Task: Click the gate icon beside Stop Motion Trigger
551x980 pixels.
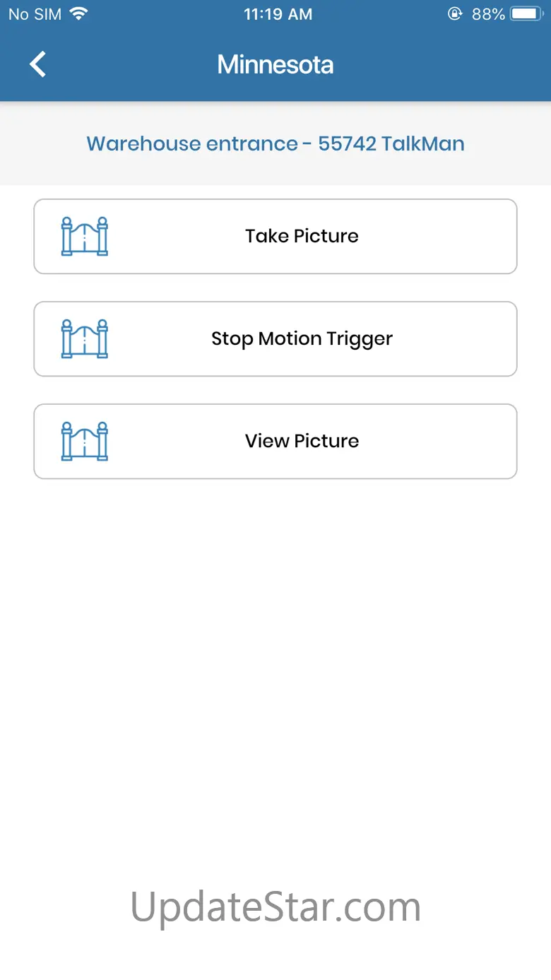Action: [x=85, y=338]
